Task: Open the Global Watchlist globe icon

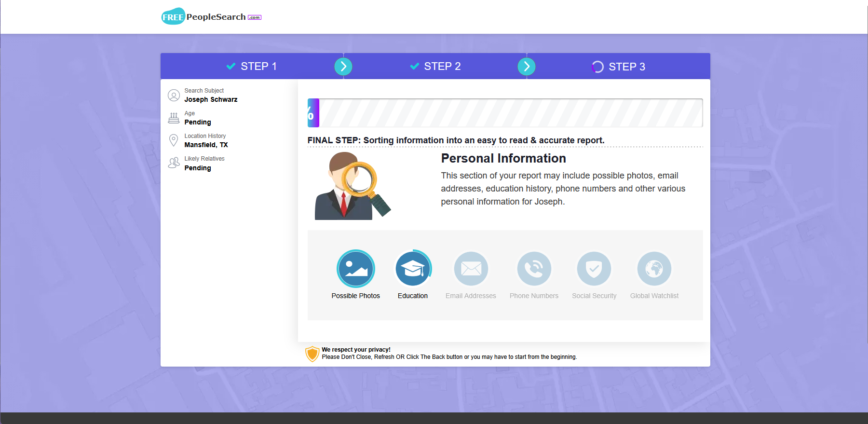Action: 654,269
